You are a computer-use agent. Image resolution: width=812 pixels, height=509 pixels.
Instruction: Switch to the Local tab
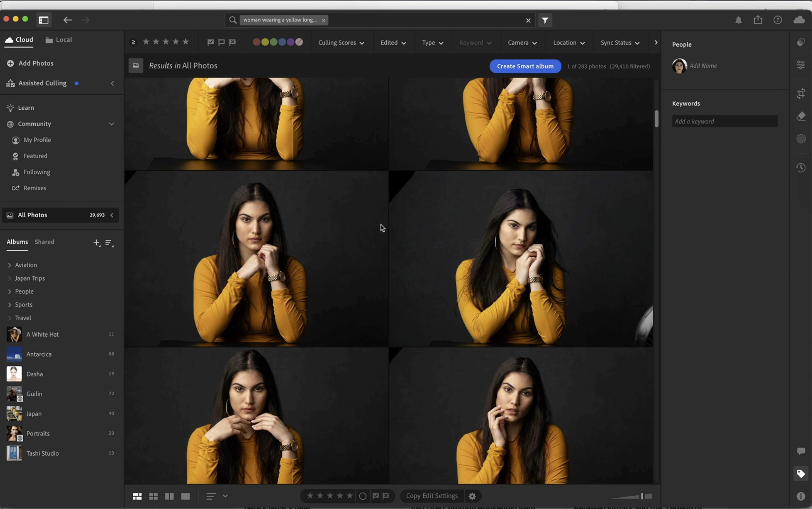tap(63, 39)
